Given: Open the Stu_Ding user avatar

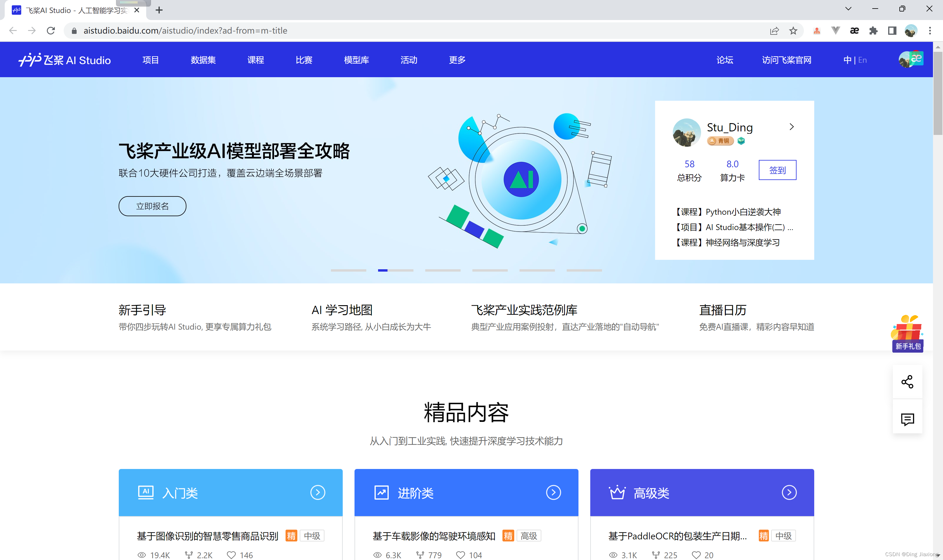Looking at the screenshot, I should [686, 133].
